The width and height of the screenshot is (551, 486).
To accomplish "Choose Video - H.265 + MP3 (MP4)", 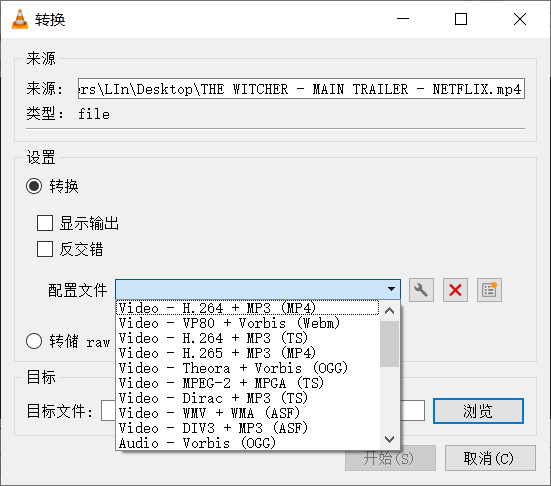I will click(248, 353).
